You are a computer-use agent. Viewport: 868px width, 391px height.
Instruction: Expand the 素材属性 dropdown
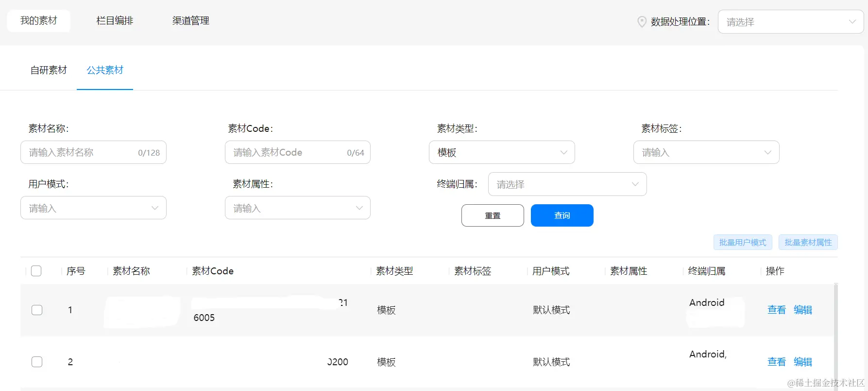(x=298, y=208)
